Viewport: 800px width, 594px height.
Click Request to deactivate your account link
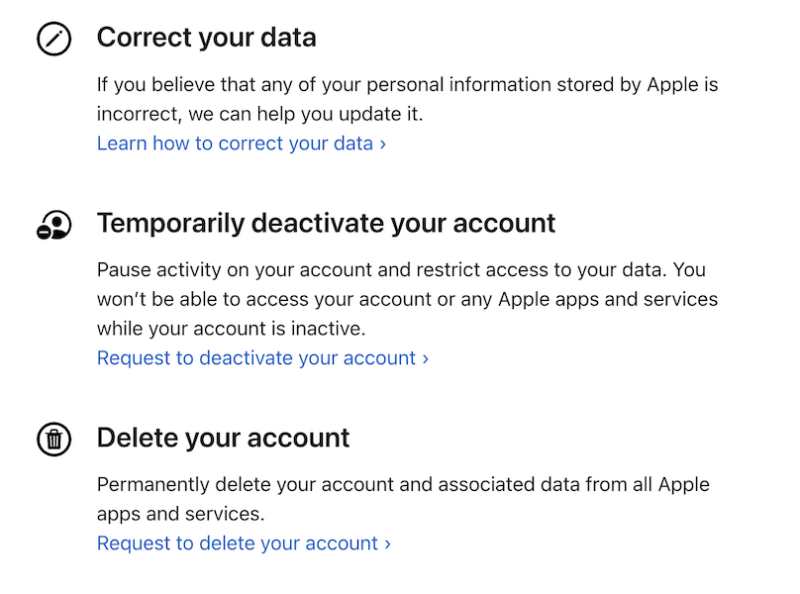click(255, 358)
